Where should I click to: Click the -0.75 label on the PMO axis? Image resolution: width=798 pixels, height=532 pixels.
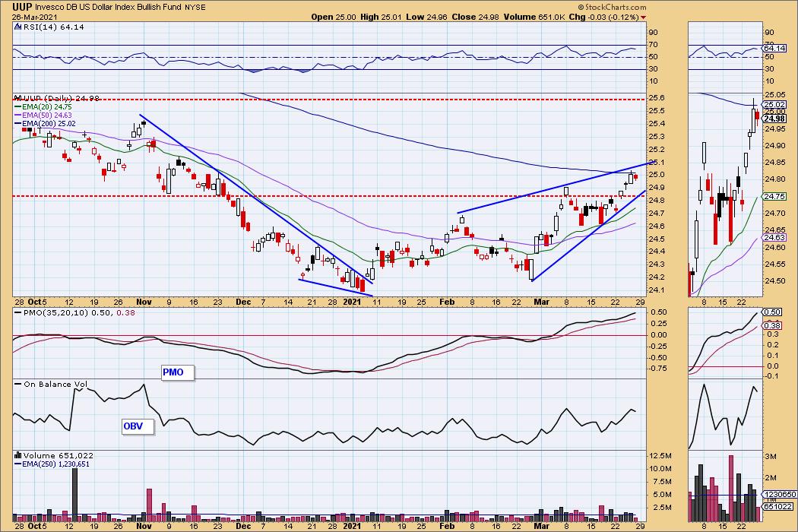pos(659,368)
